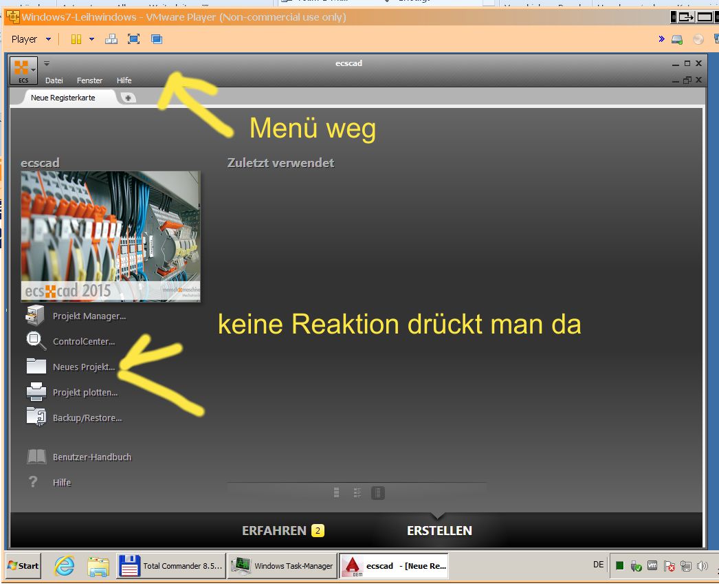Switch to the ERSTELLEN page

coord(439,531)
